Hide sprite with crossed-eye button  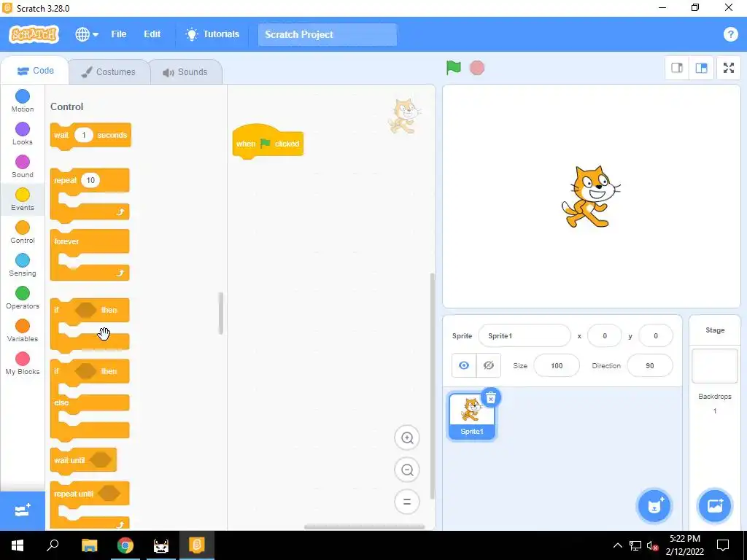tap(488, 365)
